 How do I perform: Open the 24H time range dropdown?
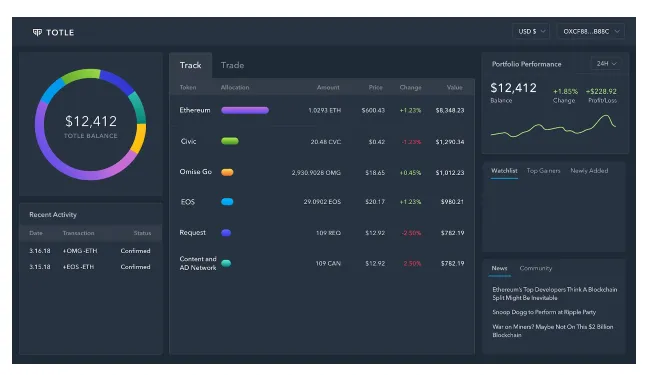(x=606, y=64)
